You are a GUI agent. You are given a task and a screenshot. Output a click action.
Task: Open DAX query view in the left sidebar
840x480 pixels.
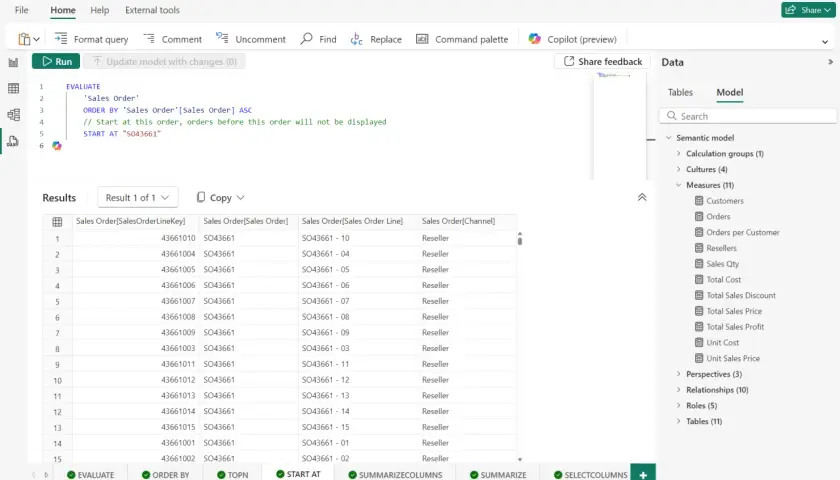[x=13, y=141]
